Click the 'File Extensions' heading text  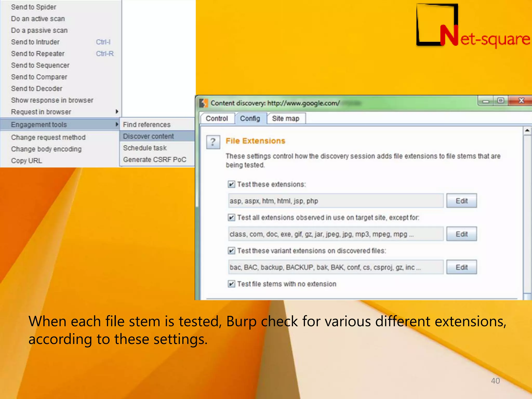[x=255, y=141]
